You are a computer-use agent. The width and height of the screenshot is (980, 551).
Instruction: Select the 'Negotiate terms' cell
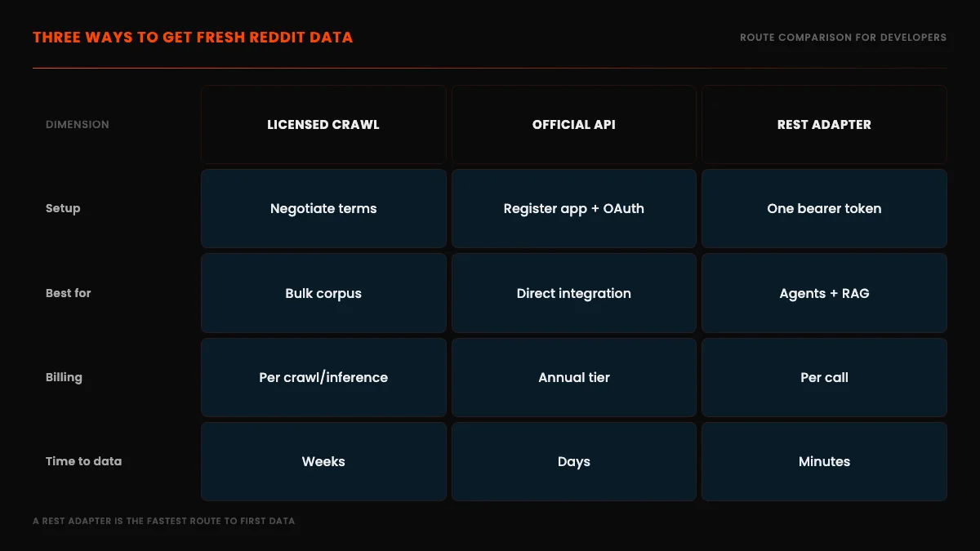tap(323, 208)
